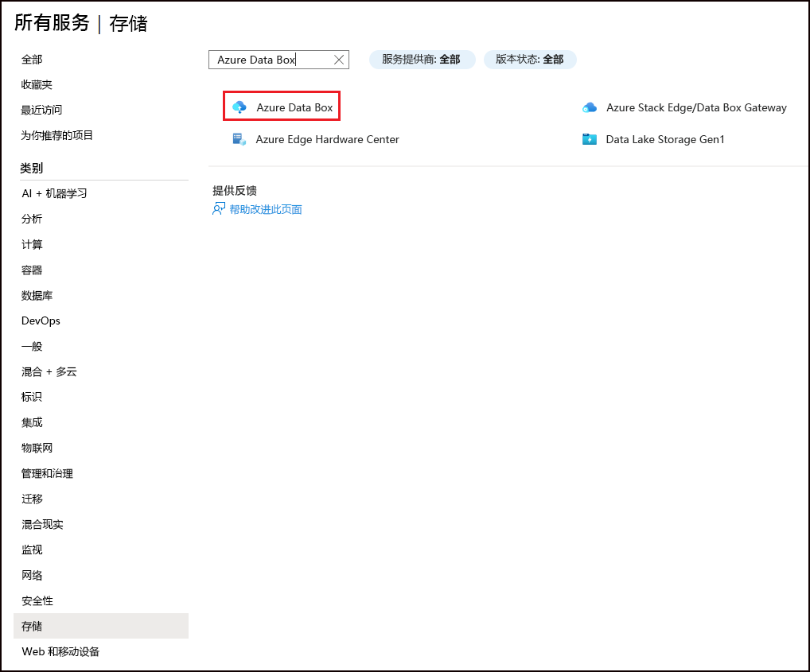Screen dimensions: 810x672
Task: Select the 容器 category
Action: tap(32, 270)
